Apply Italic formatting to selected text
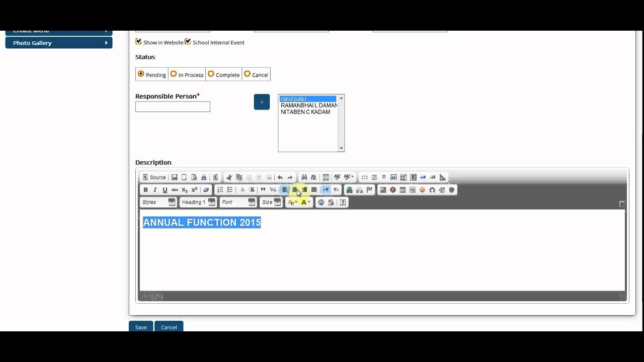Image resolution: width=644 pixels, height=362 pixels. point(155,190)
